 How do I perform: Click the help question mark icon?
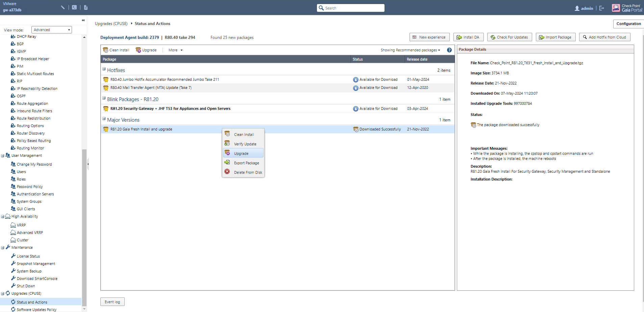(449, 50)
